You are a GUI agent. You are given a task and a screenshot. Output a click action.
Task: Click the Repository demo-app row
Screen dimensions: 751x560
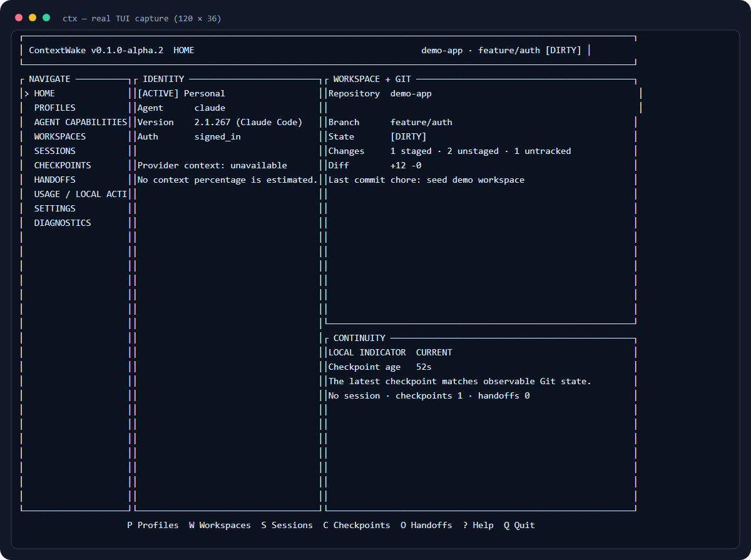pos(380,93)
